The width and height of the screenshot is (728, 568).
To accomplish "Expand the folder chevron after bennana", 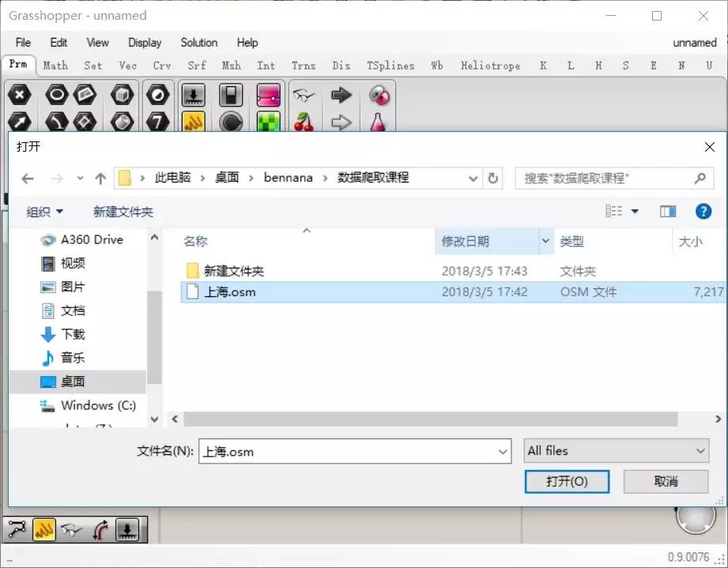I will [325, 179].
